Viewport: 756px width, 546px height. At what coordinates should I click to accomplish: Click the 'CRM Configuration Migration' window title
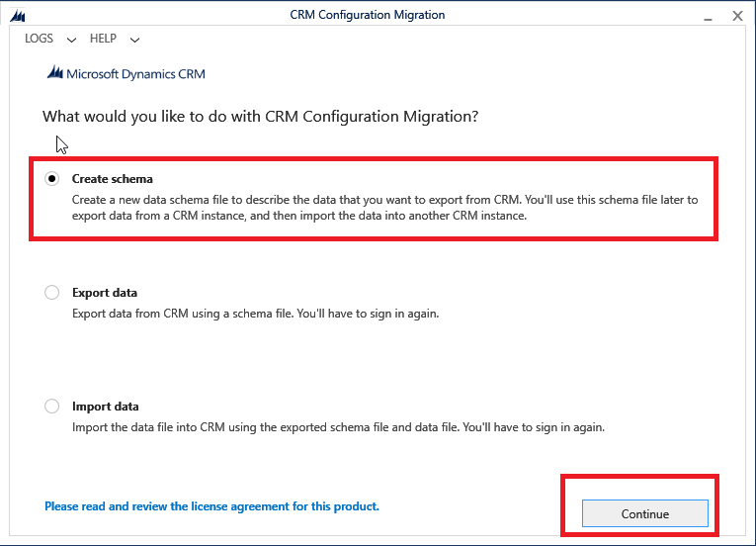(x=368, y=15)
